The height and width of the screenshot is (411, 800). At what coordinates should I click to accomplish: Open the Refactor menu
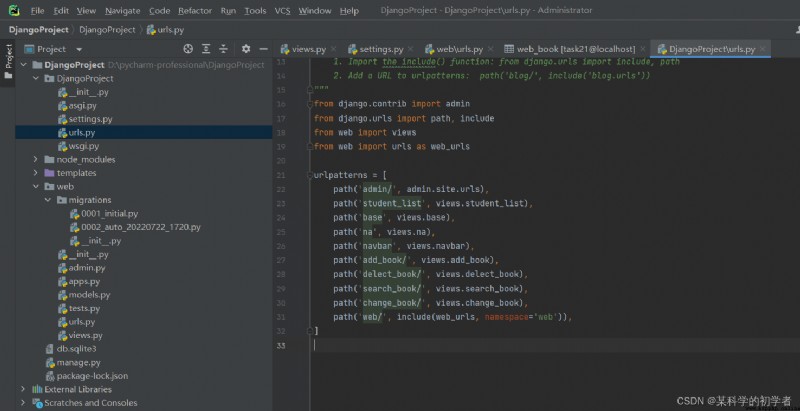coord(195,11)
